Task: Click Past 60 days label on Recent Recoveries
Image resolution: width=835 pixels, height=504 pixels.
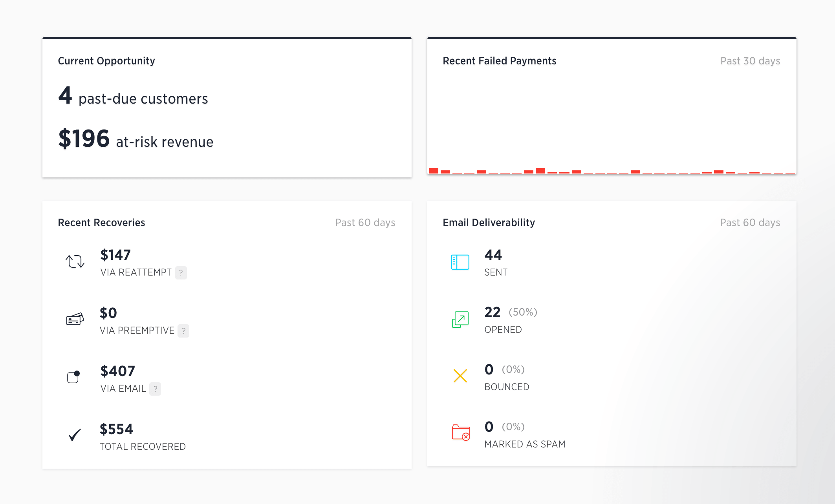Action: click(365, 223)
